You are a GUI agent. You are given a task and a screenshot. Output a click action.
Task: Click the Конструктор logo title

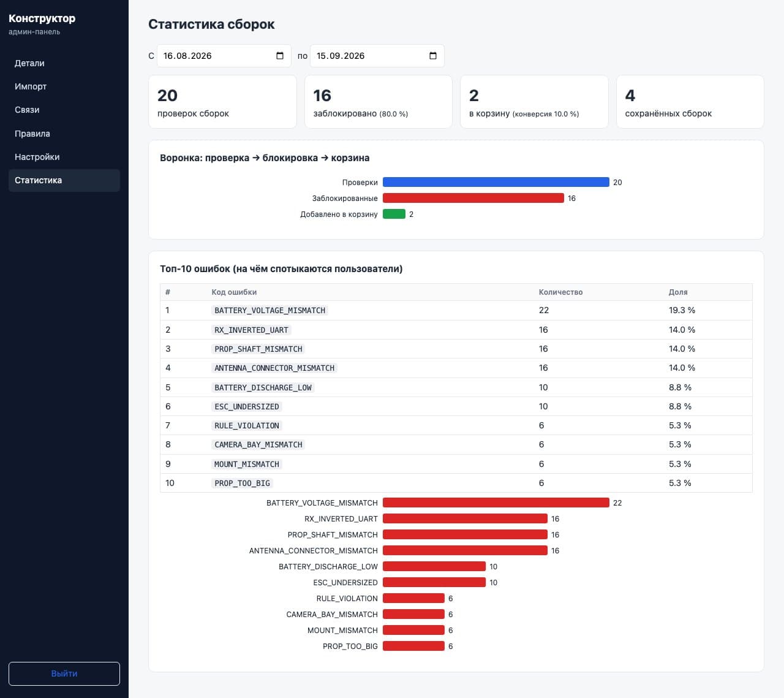[42, 18]
